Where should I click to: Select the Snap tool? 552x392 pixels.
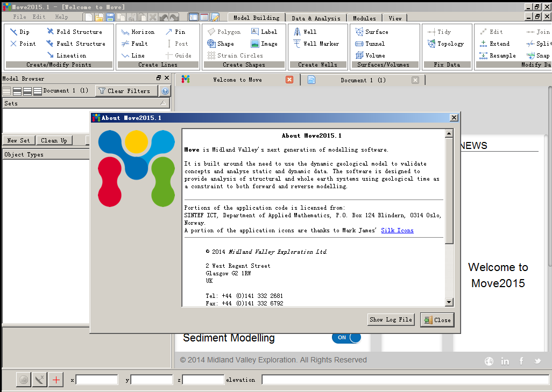pyautogui.click(x=538, y=55)
